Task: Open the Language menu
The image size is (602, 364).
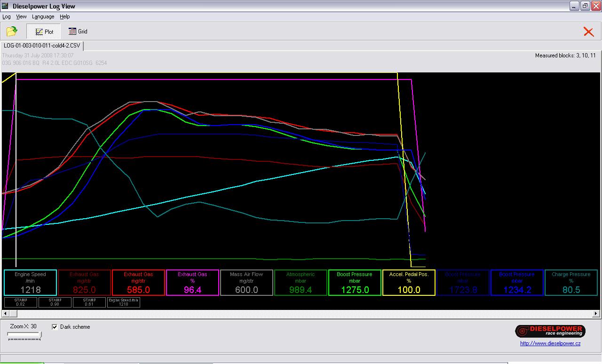Action: [43, 16]
